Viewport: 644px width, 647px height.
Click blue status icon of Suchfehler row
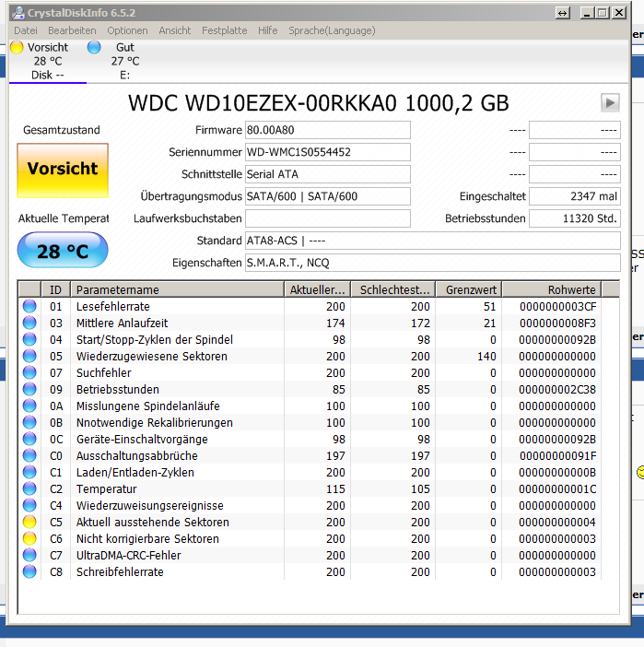29,372
